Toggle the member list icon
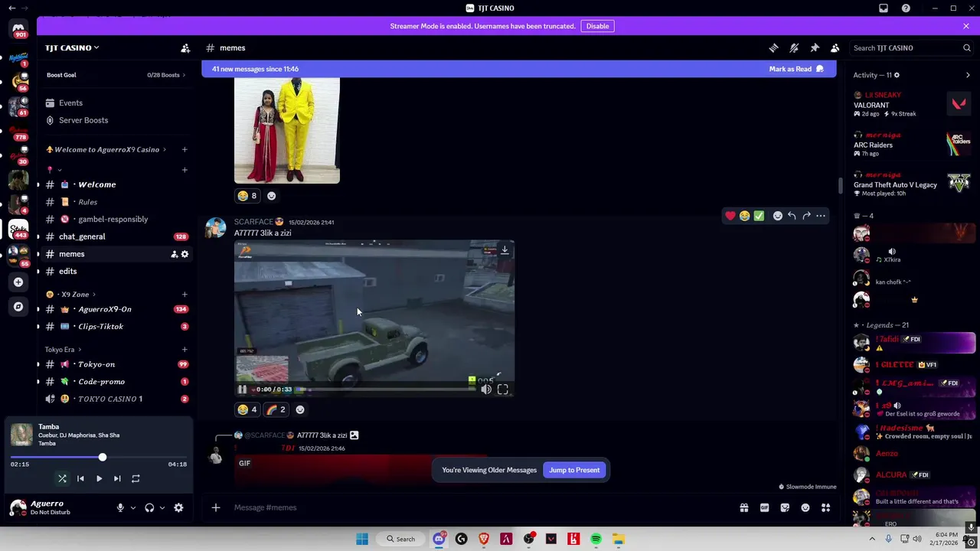This screenshot has height=551, width=980. tap(835, 47)
